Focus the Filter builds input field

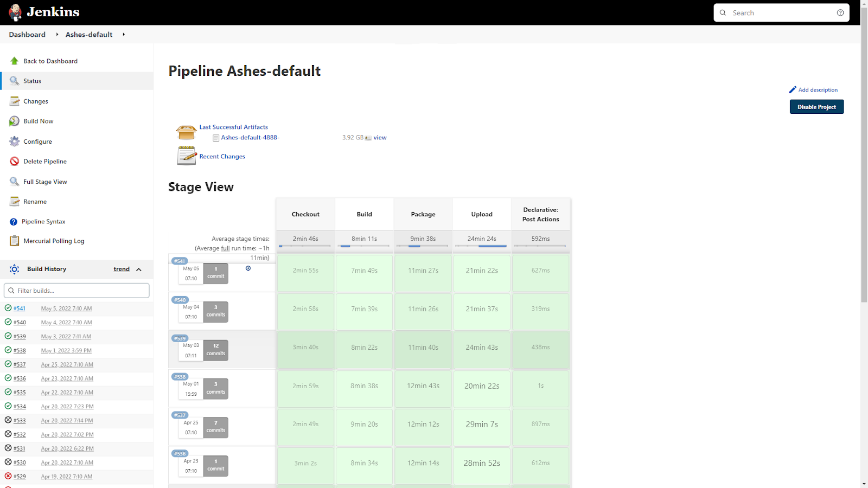click(76, 291)
